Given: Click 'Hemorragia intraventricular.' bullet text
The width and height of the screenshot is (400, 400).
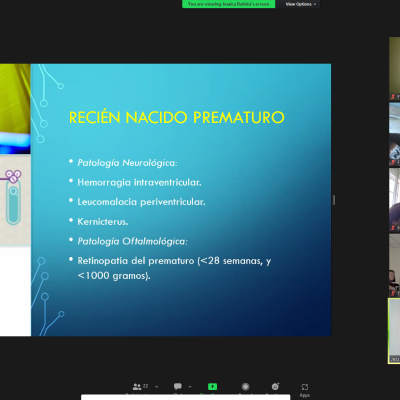Looking at the screenshot, I should (139, 182).
